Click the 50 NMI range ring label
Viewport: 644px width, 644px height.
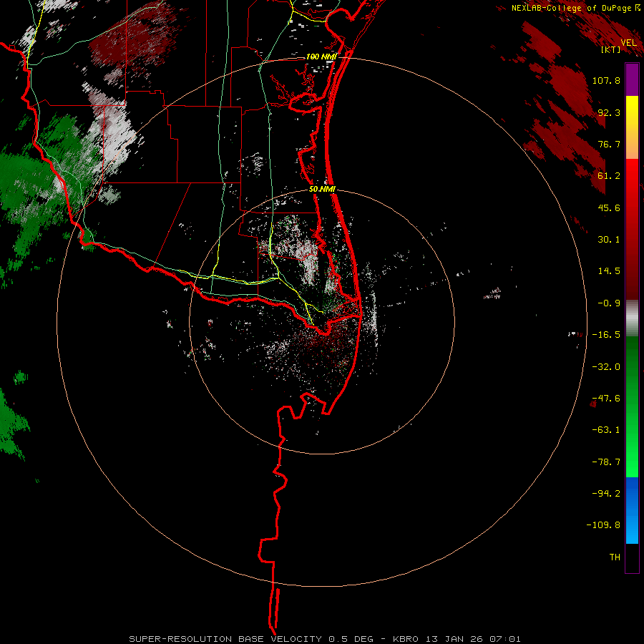323,190
